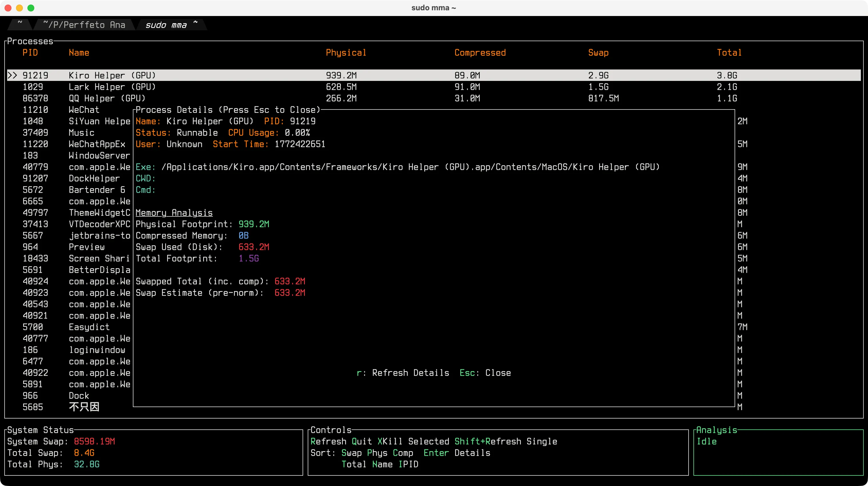Open the ~/P/Perffeto Ana terminal tab
The image size is (868, 486).
[x=84, y=25]
